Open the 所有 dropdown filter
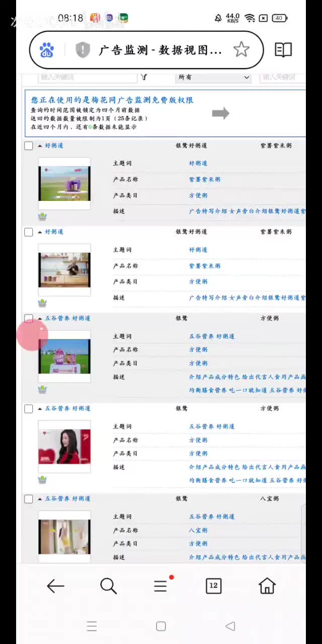This screenshot has width=322, height=644. click(213, 77)
